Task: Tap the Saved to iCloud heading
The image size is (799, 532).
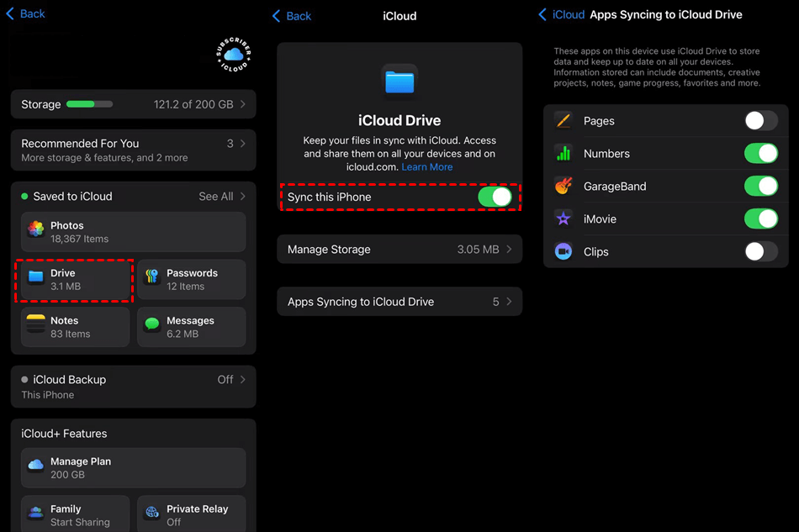Action: tap(73, 197)
